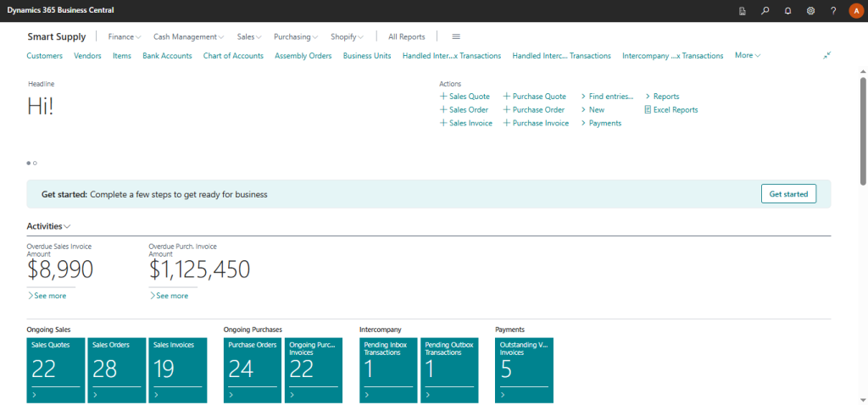The width and height of the screenshot is (868, 405).
Task: Click the Hi! headline text
Action: pos(41,106)
